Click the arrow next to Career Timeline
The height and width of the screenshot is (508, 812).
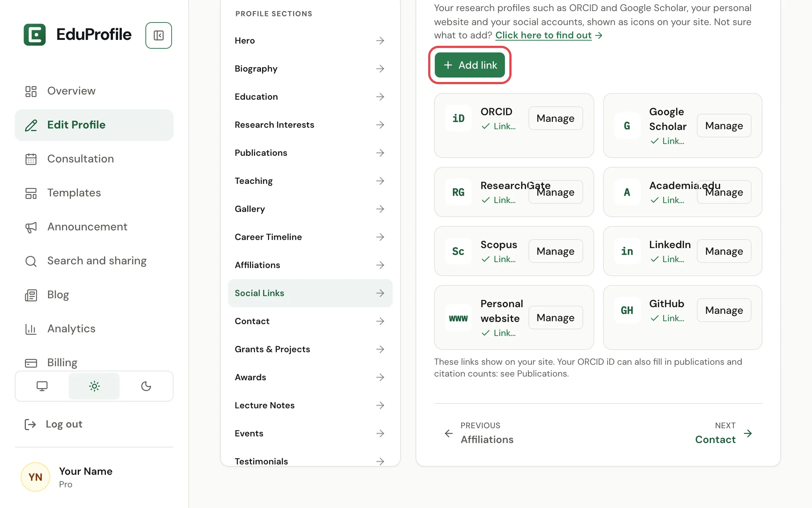[380, 237]
